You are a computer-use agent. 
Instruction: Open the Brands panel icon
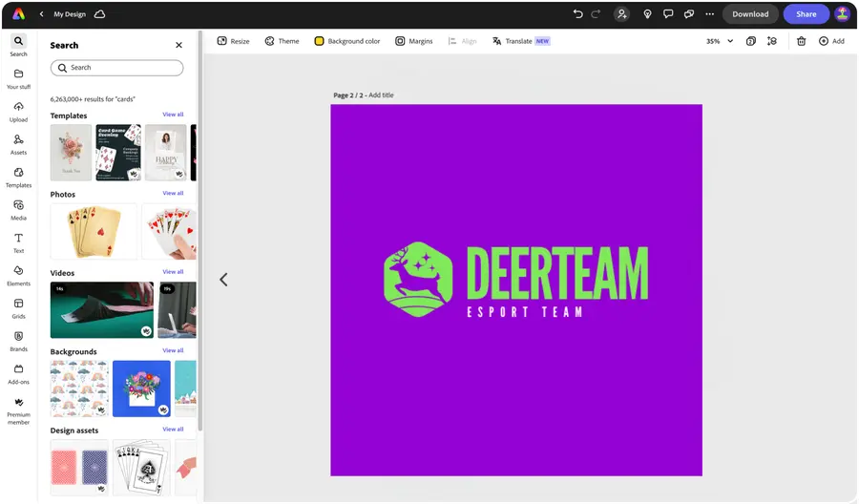tap(19, 342)
